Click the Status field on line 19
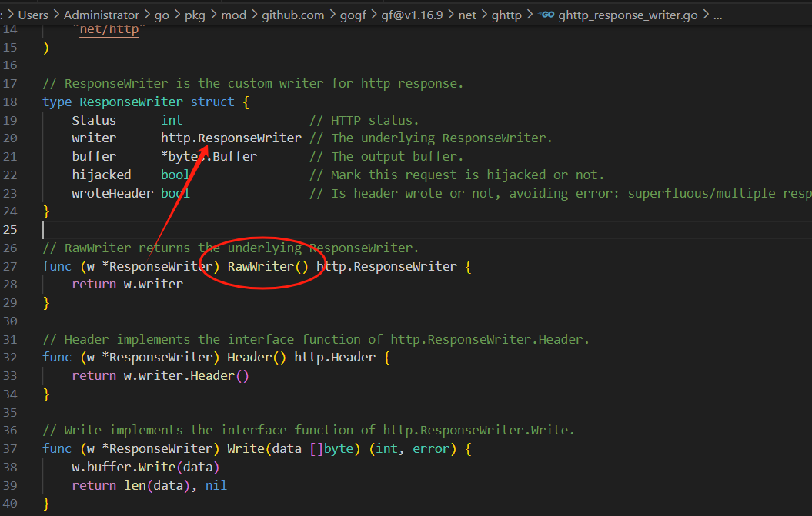This screenshot has height=516, width=812. [94, 120]
